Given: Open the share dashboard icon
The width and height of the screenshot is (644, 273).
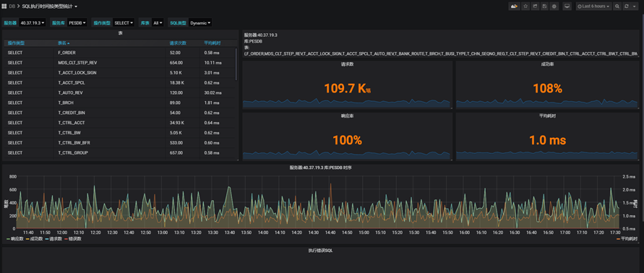Looking at the screenshot, I should tap(535, 6).
